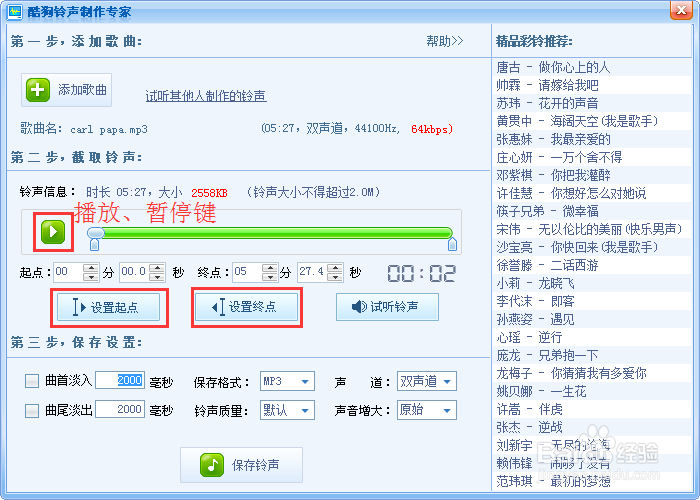
Task: Open the 帮助>> help link
Action: pos(445,41)
